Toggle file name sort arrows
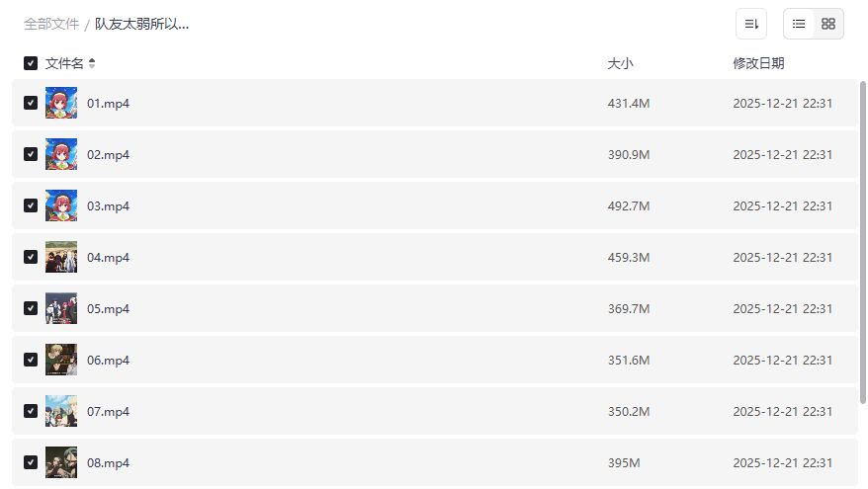The height and width of the screenshot is (489, 868). [x=92, y=63]
